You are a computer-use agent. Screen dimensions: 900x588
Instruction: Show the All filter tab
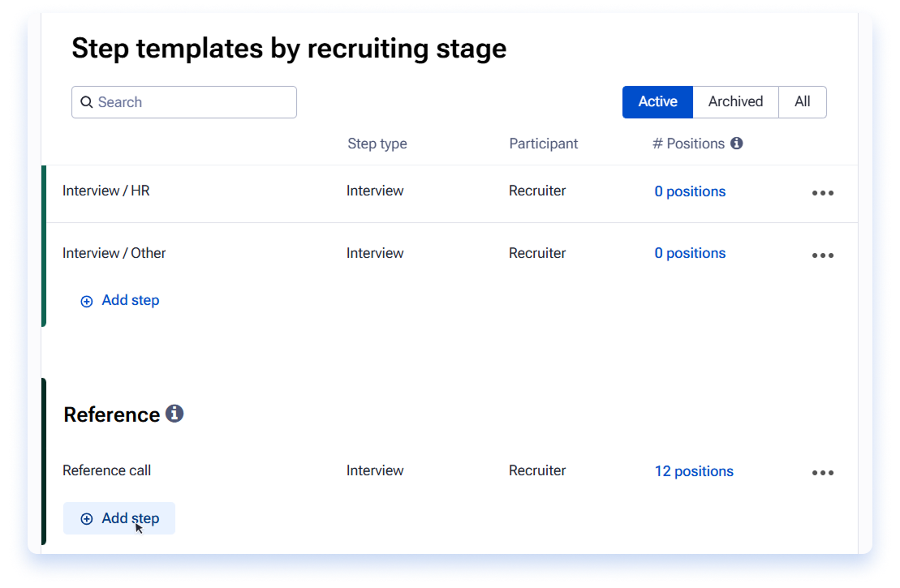pyautogui.click(x=803, y=102)
